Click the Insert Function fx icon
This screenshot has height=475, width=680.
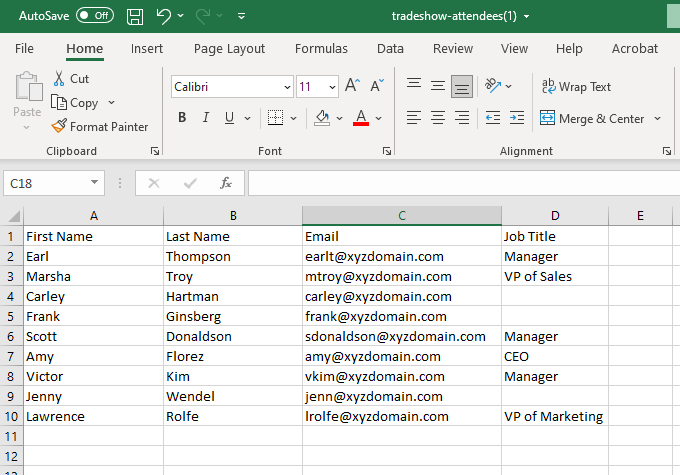[x=226, y=183]
